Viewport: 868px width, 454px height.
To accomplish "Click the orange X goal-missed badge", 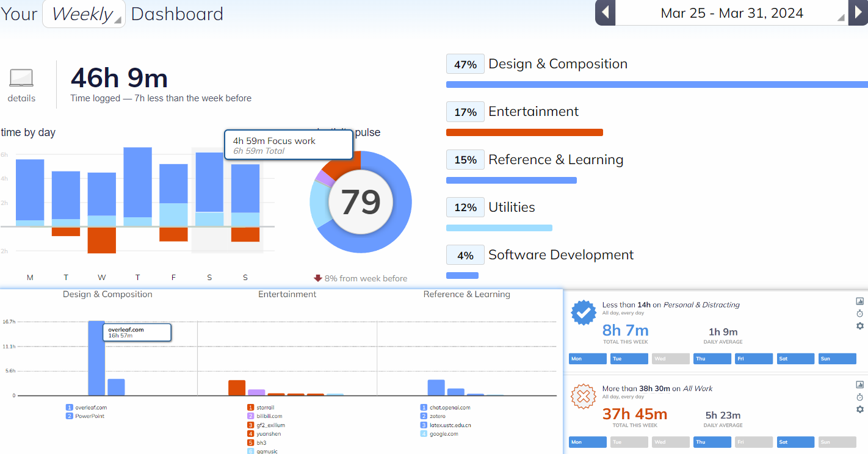I will 583,397.
